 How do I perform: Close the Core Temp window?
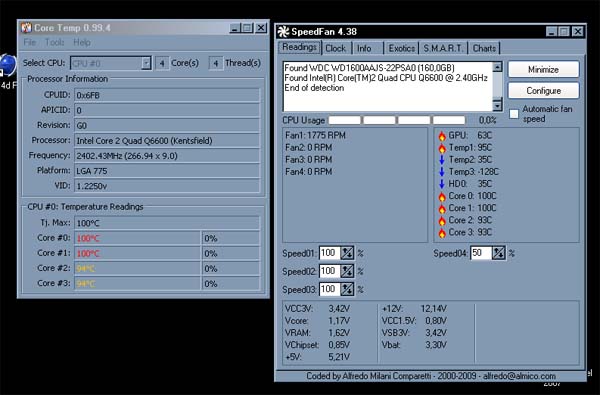coord(261,28)
